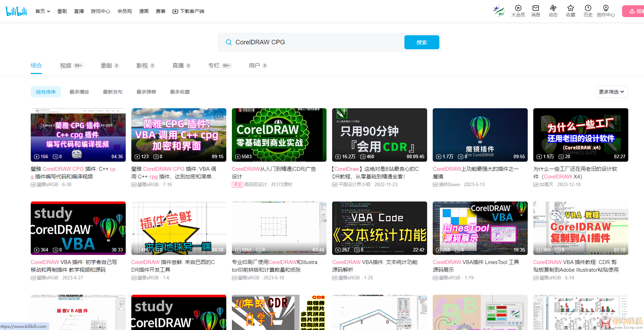Open the VBA Code 文本统计功能 thumbnail
The width and height of the screenshot is (644, 330).
380,228
